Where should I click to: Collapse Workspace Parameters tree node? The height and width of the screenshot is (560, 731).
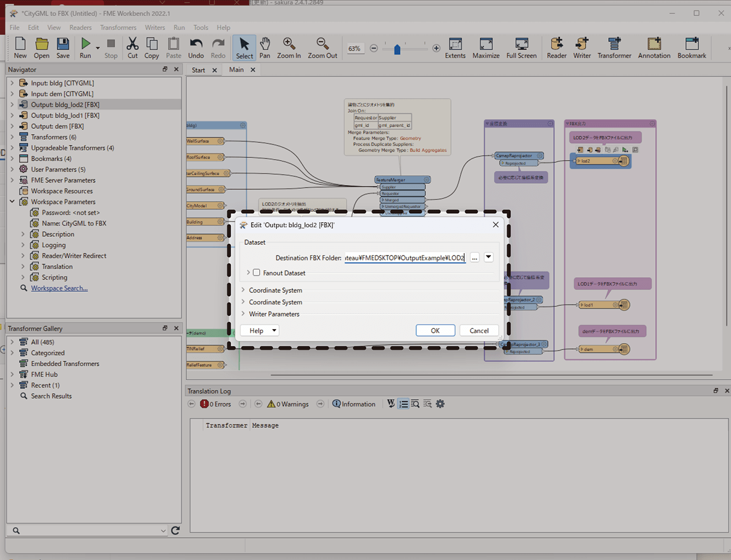click(12, 202)
